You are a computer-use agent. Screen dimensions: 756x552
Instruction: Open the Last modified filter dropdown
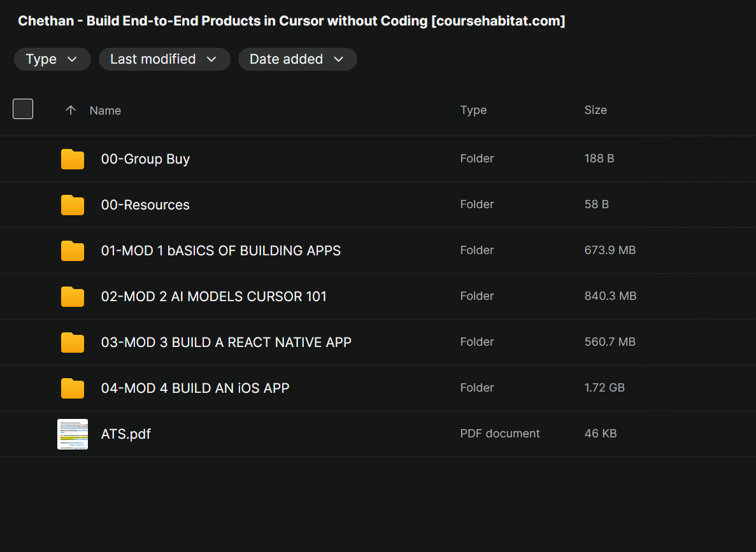[164, 59]
